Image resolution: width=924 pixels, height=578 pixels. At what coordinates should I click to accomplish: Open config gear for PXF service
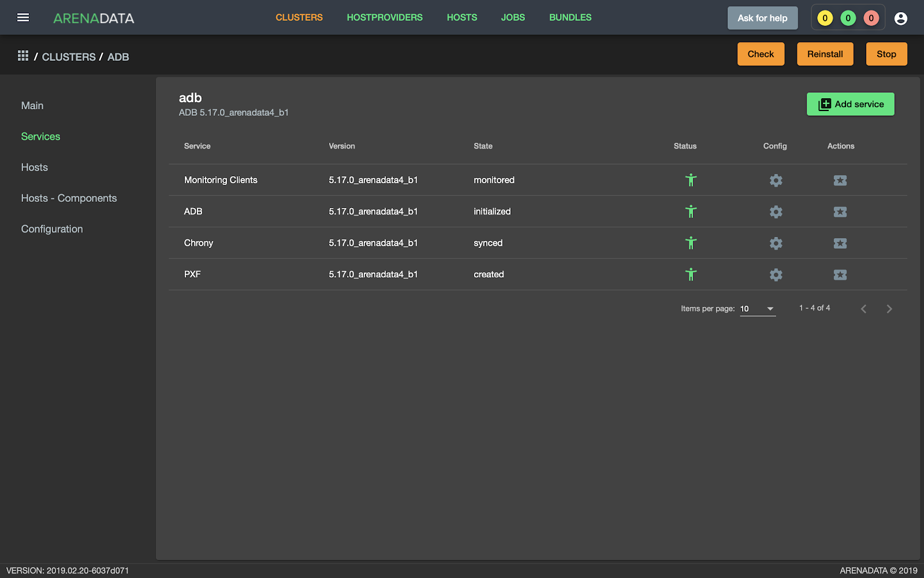pos(776,275)
